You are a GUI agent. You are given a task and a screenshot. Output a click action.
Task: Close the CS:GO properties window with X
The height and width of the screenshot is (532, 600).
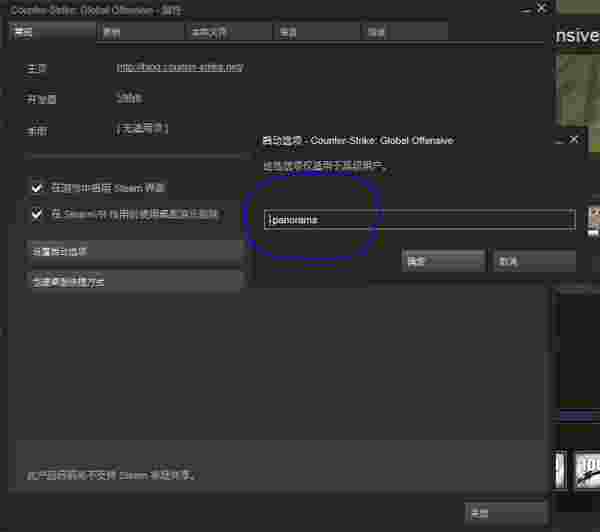tap(542, 8)
